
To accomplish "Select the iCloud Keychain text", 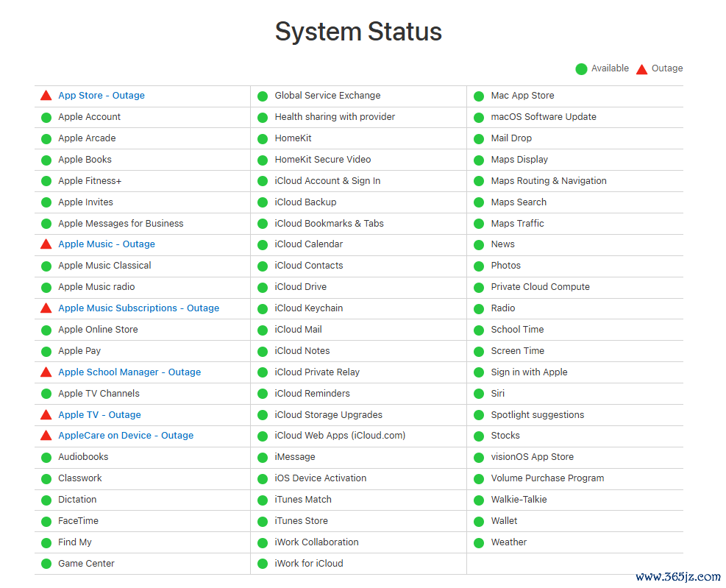I will (x=309, y=308).
